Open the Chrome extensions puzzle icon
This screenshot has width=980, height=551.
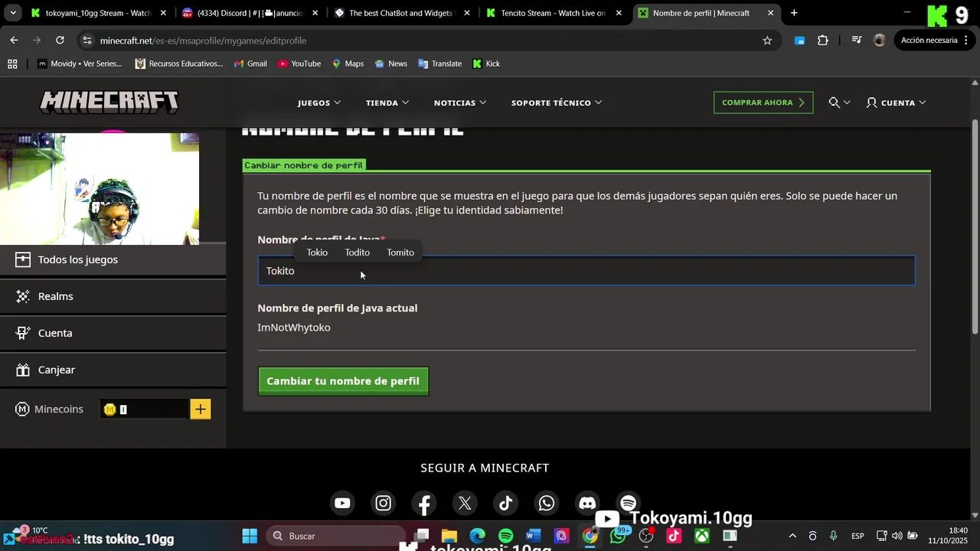point(822,41)
